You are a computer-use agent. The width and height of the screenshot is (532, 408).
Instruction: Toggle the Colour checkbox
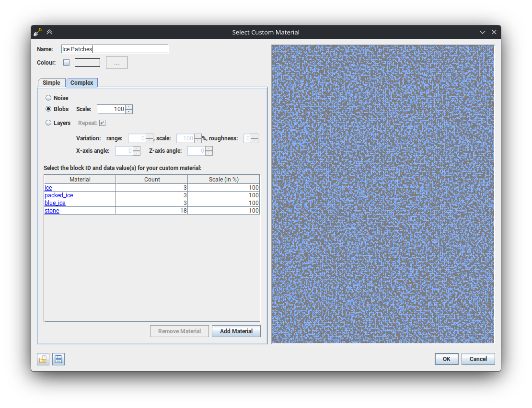[x=67, y=63]
